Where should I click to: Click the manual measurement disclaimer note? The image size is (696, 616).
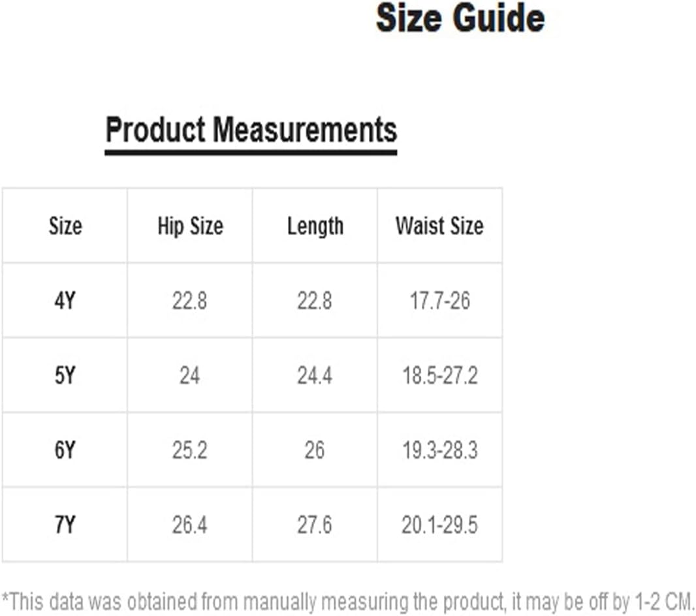[x=349, y=602]
